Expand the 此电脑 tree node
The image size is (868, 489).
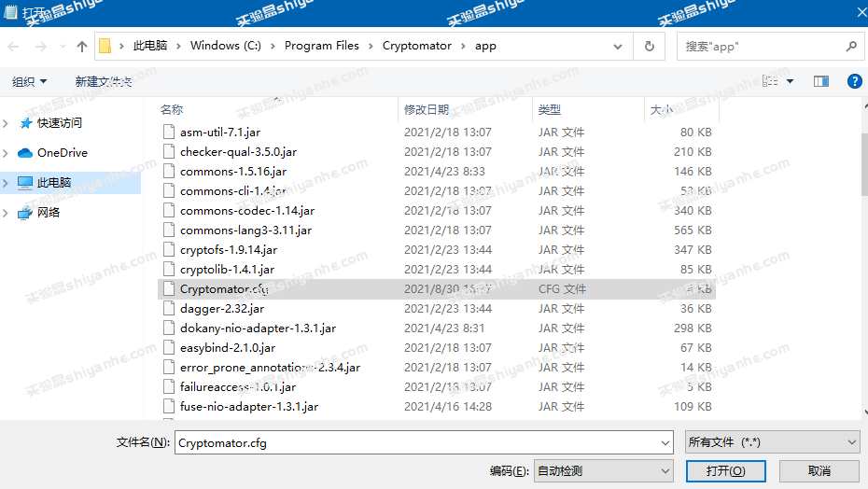click(x=7, y=183)
